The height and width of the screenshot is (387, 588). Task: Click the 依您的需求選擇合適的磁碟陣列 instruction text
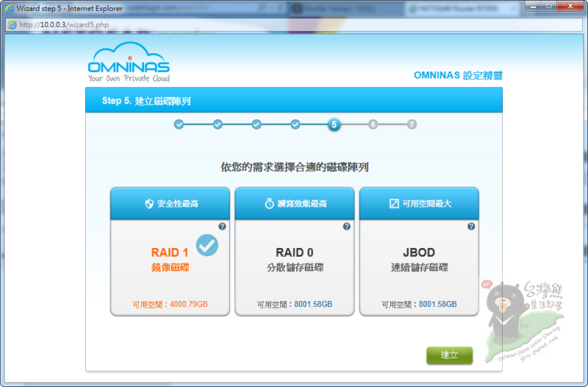pos(295,167)
